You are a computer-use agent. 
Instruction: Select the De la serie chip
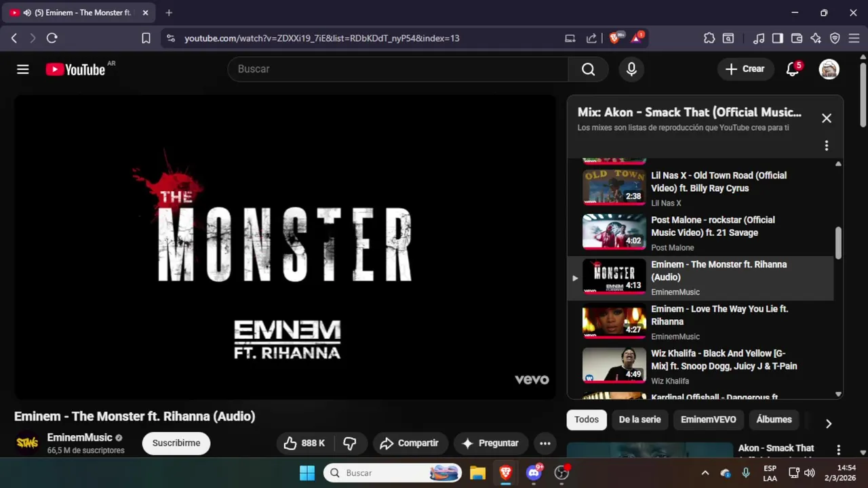[x=639, y=420]
